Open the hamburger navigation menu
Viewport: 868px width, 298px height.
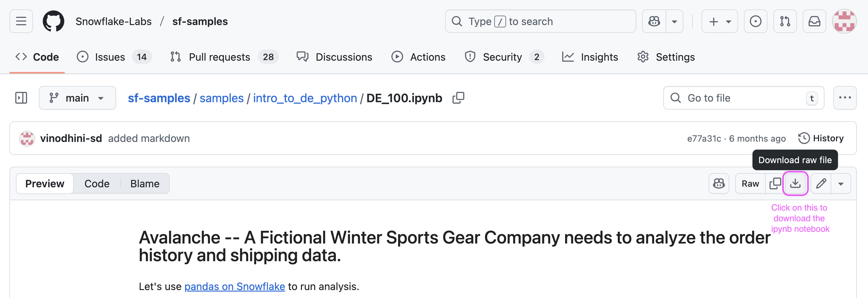pos(21,21)
